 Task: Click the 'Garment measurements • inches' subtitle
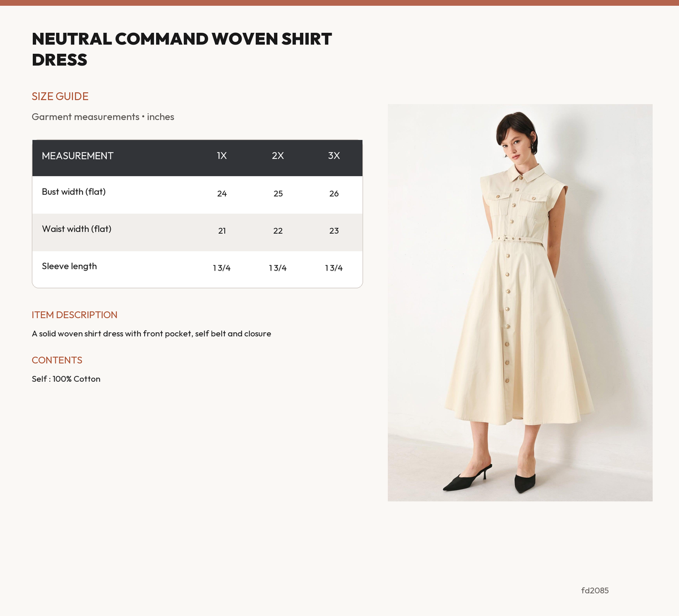point(103,117)
